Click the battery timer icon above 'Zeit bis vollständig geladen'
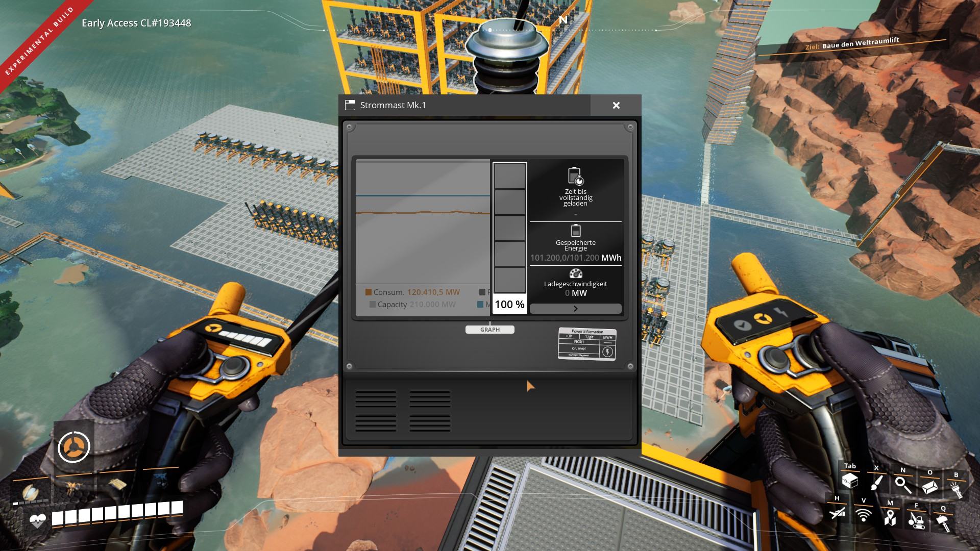The width and height of the screenshot is (980, 551). click(575, 176)
